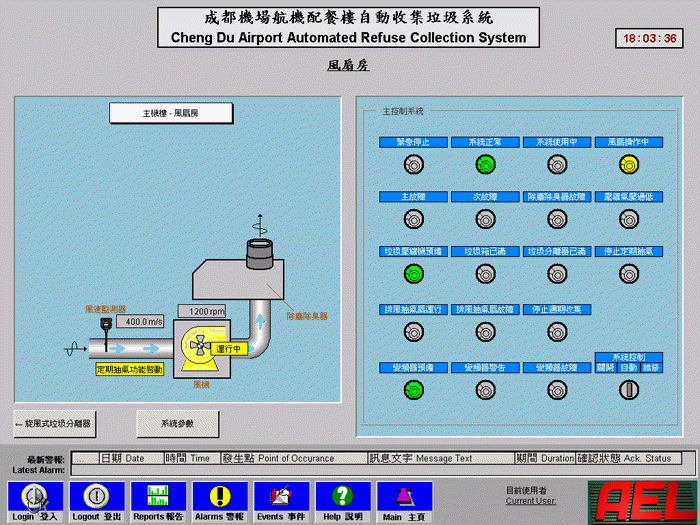Click the 緊急停止 indicator light
This screenshot has width=700, height=525.
(413, 164)
